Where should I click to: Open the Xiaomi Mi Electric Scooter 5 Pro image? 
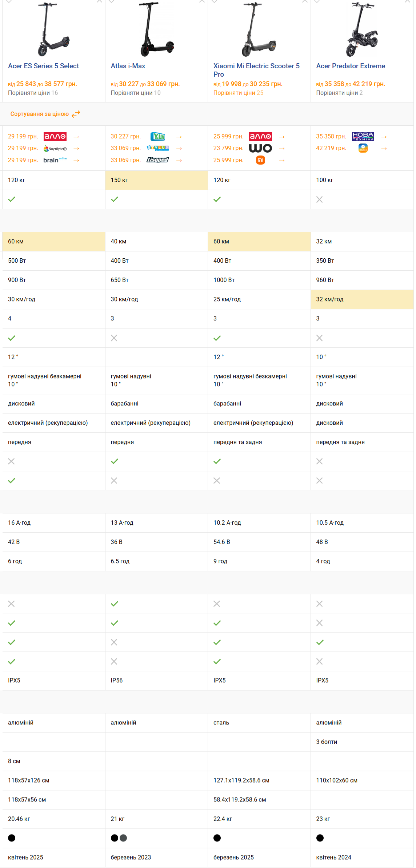(x=259, y=29)
